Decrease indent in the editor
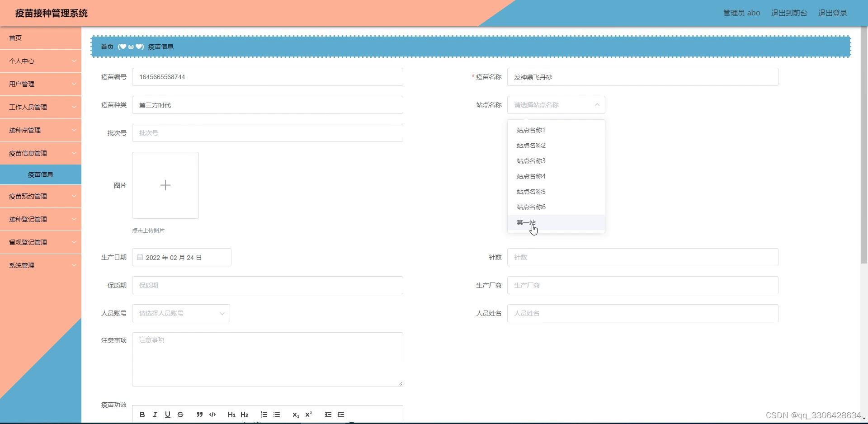 (x=328, y=415)
